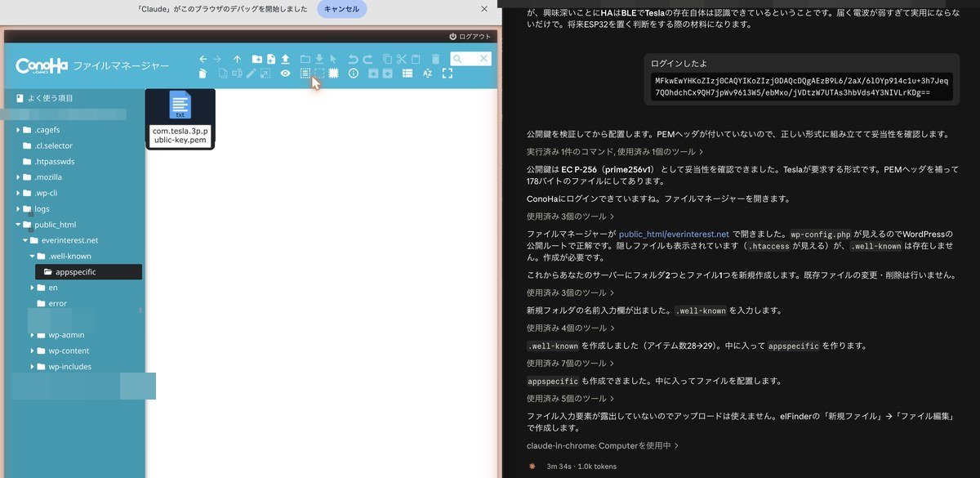Expand 使用済み 7個のツール details

point(570,363)
